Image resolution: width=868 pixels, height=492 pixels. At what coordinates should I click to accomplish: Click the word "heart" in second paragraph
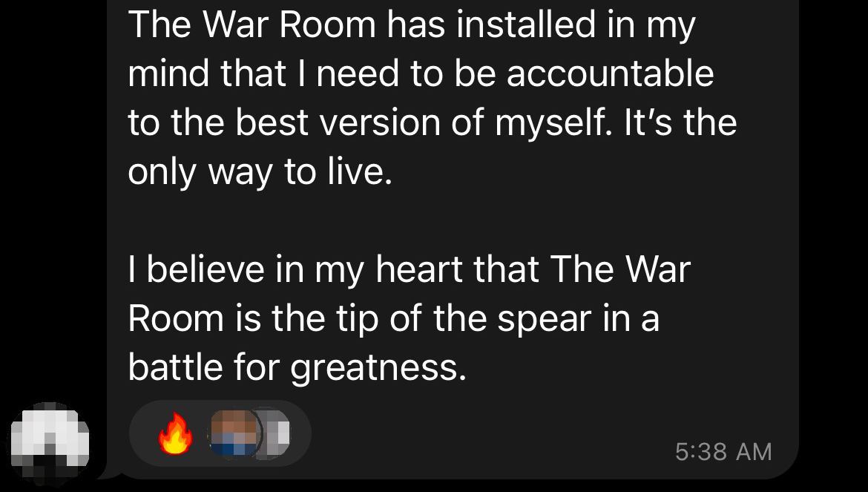[x=419, y=271]
